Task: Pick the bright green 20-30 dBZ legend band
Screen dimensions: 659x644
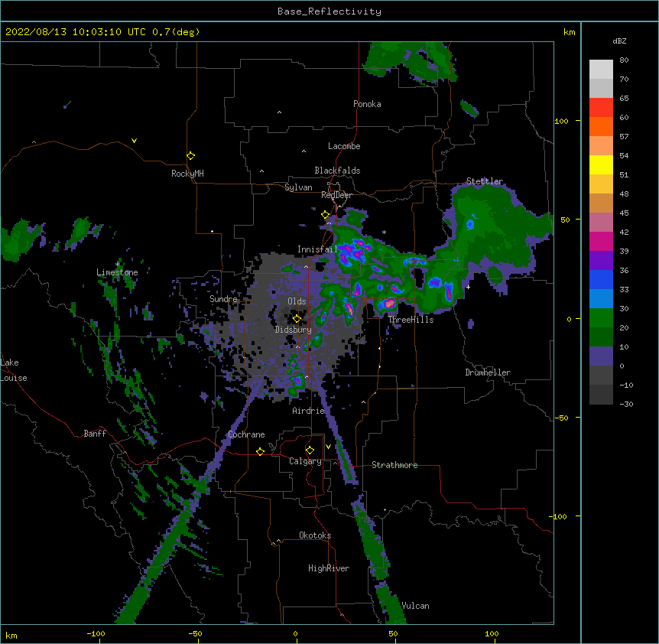Action: [601, 318]
